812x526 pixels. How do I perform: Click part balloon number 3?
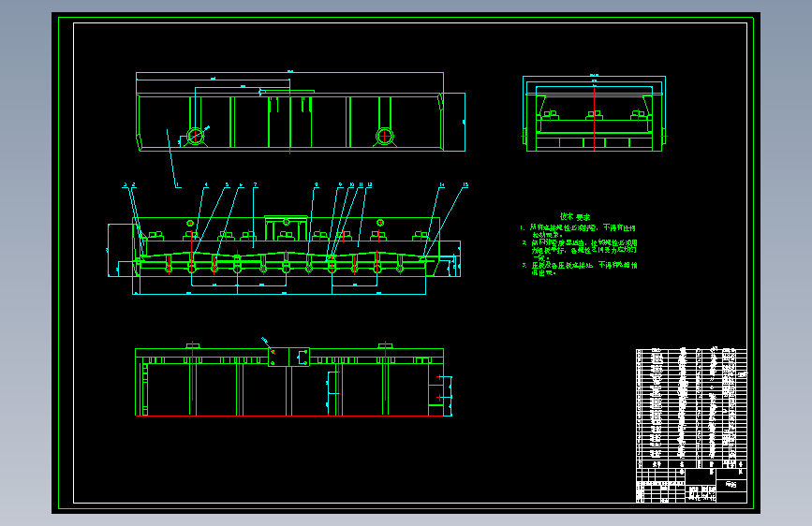[x=125, y=184]
